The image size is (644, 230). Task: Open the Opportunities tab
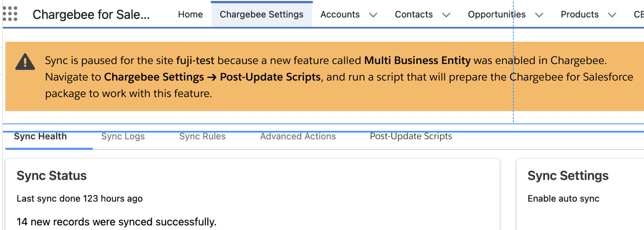point(496,14)
